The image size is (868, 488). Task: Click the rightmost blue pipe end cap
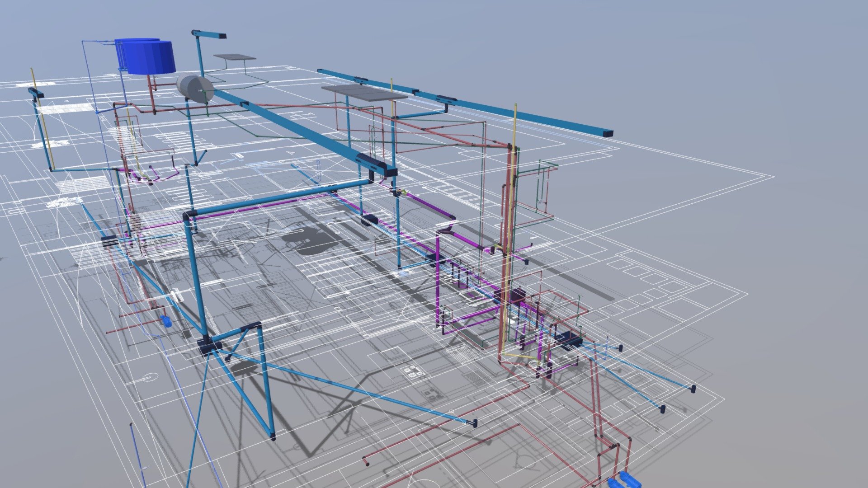coord(693,389)
